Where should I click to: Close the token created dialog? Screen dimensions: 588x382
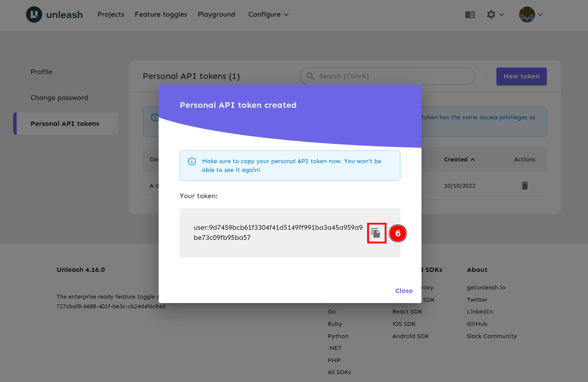(x=404, y=291)
